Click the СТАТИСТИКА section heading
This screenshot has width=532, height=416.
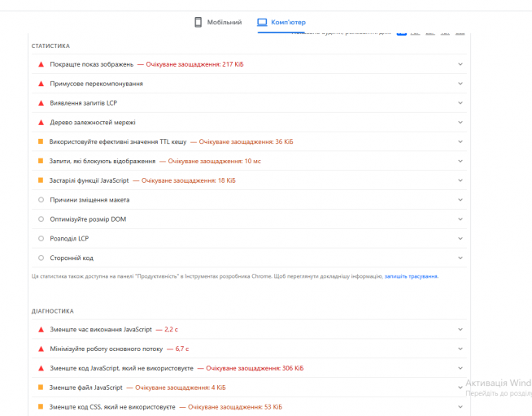coord(51,45)
